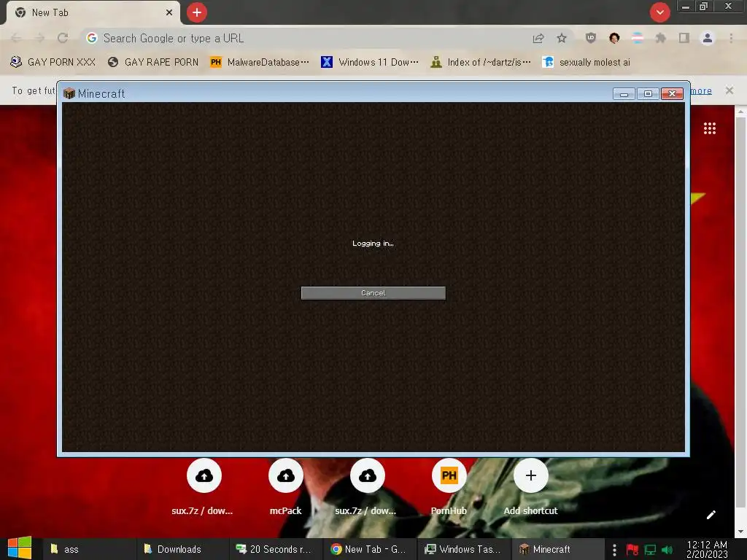Viewport: 747px width, 560px height.
Task: Toggle the Chrome side panel
Action: point(684,38)
